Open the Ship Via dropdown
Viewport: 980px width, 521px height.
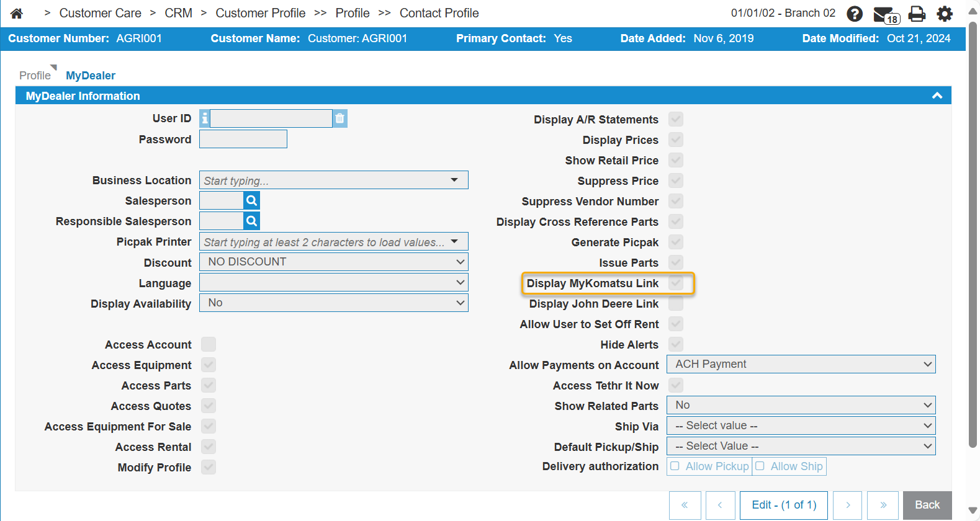(x=801, y=425)
